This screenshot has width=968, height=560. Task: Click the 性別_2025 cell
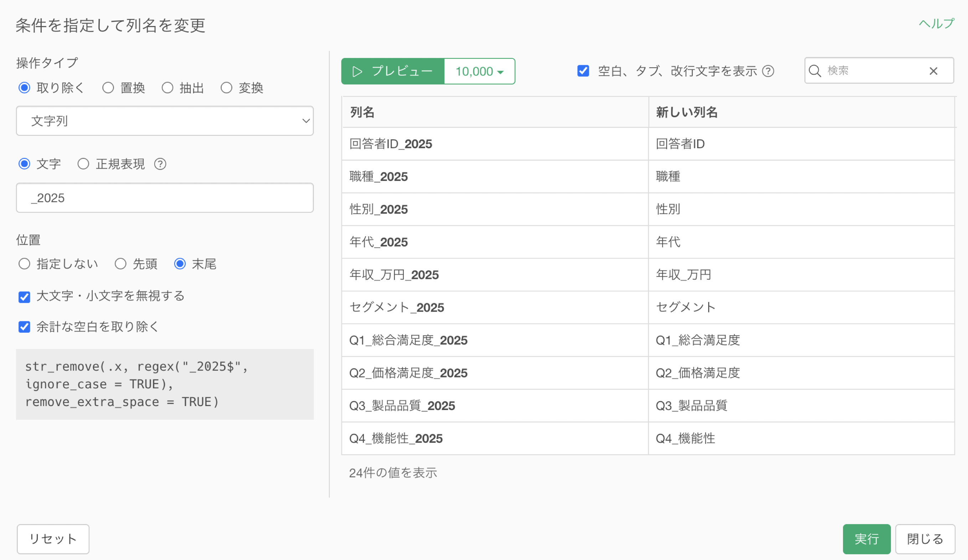point(495,209)
